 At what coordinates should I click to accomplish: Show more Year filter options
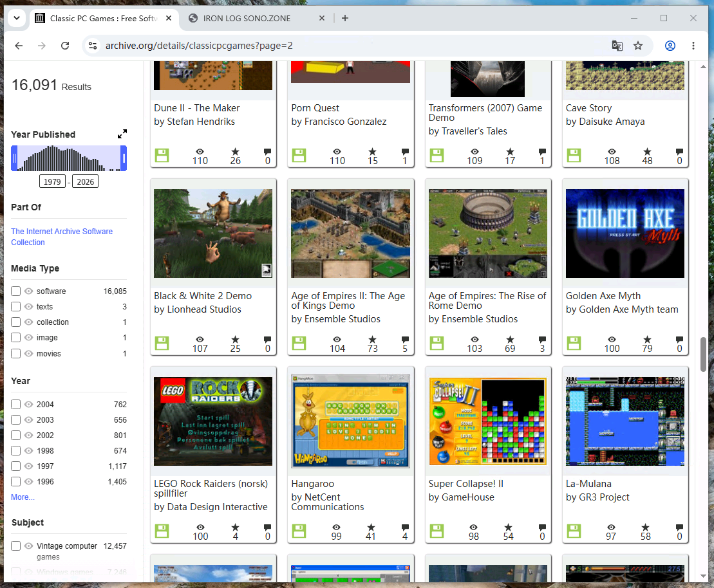pos(23,497)
